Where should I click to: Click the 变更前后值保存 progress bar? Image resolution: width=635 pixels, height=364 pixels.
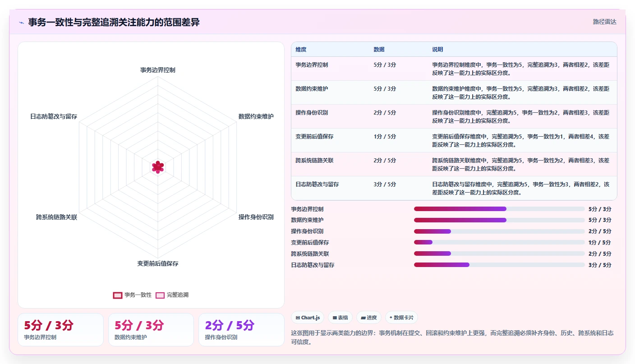tap(499, 242)
